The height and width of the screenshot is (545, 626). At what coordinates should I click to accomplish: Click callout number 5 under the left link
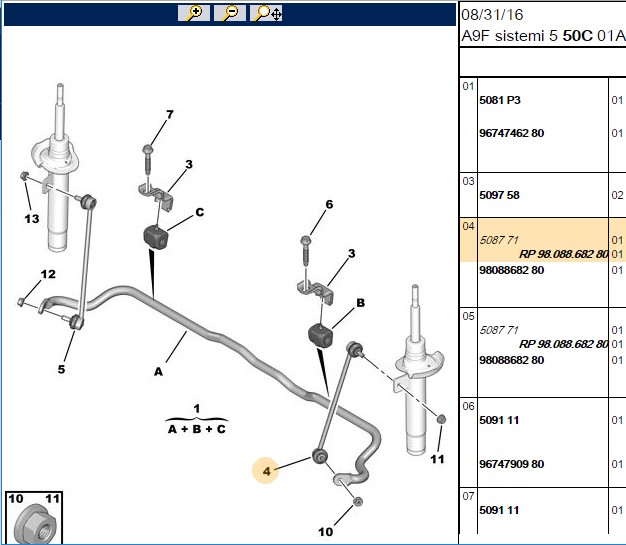pos(61,369)
